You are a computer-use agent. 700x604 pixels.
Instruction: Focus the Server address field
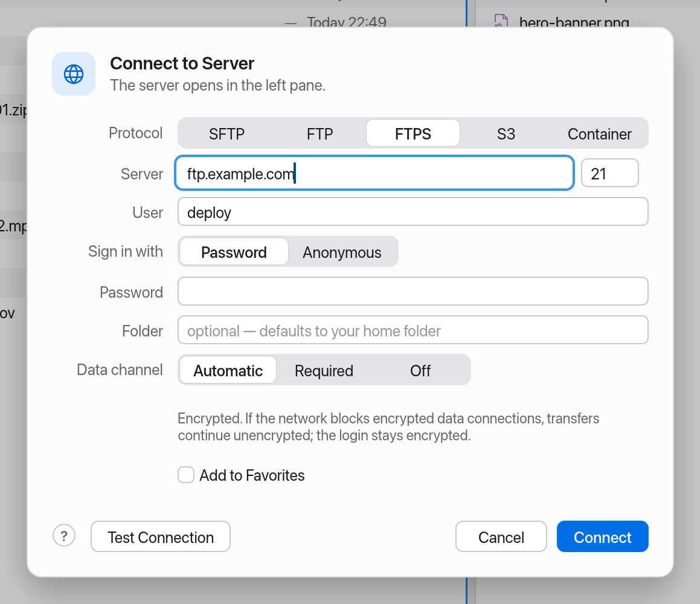374,173
